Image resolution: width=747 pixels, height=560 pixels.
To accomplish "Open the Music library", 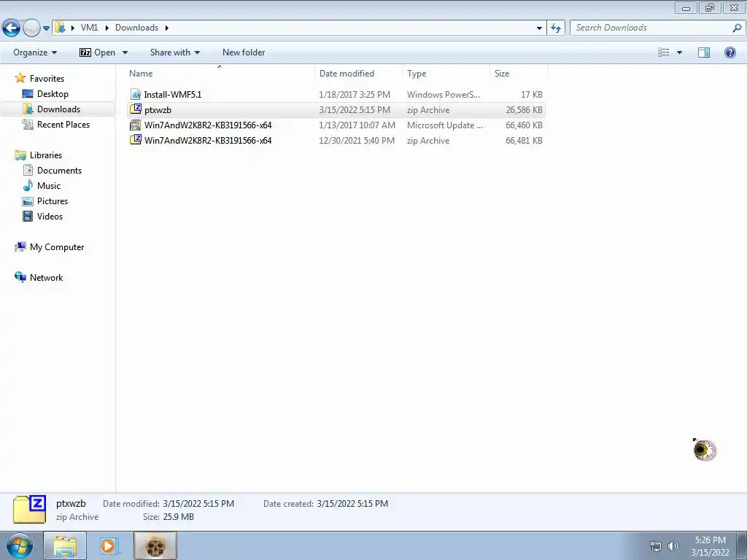I will [x=49, y=185].
